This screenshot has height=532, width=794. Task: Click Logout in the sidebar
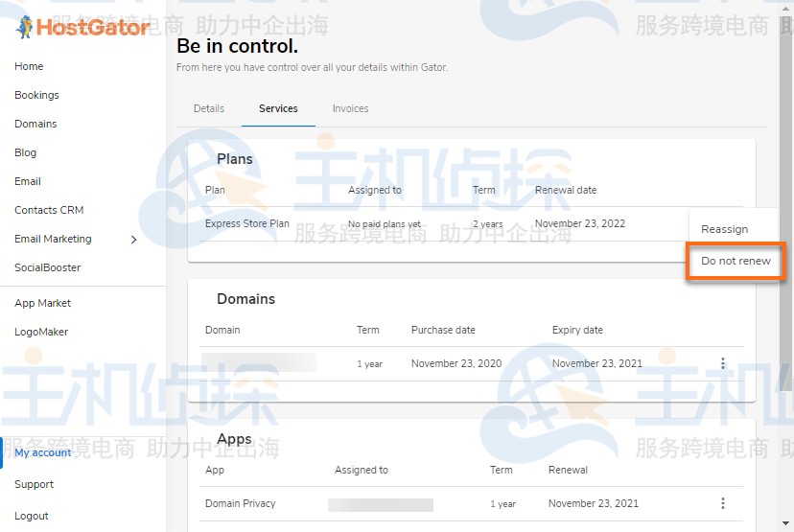point(32,516)
